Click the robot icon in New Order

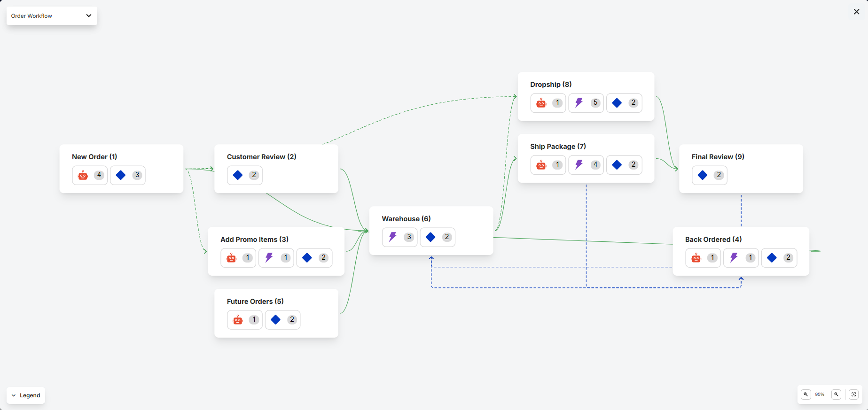click(x=83, y=175)
